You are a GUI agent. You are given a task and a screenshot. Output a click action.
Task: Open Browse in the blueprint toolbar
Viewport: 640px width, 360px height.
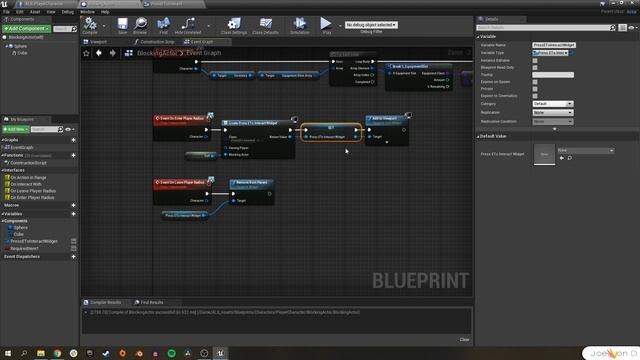pyautogui.click(x=140, y=25)
